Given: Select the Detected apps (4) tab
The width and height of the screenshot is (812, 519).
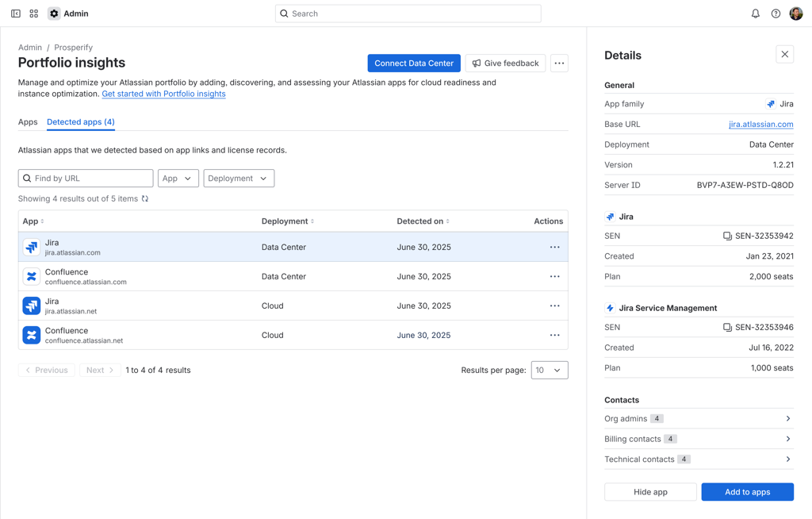Looking at the screenshot, I should coord(81,122).
